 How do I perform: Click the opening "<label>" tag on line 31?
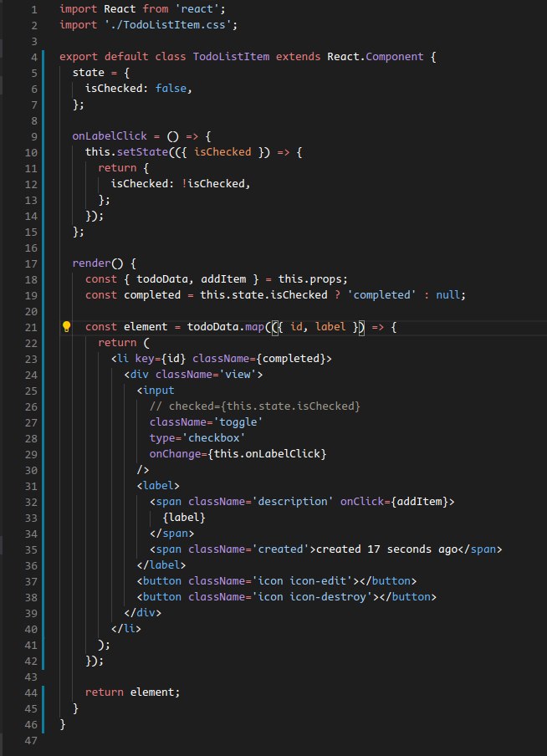click(158, 487)
